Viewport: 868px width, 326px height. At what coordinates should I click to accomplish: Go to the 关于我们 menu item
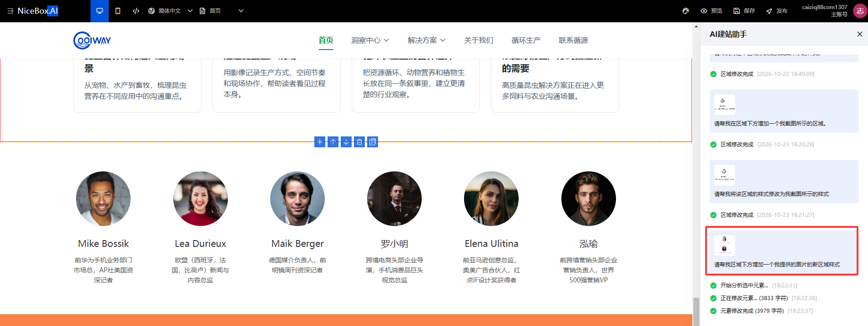tap(479, 40)
